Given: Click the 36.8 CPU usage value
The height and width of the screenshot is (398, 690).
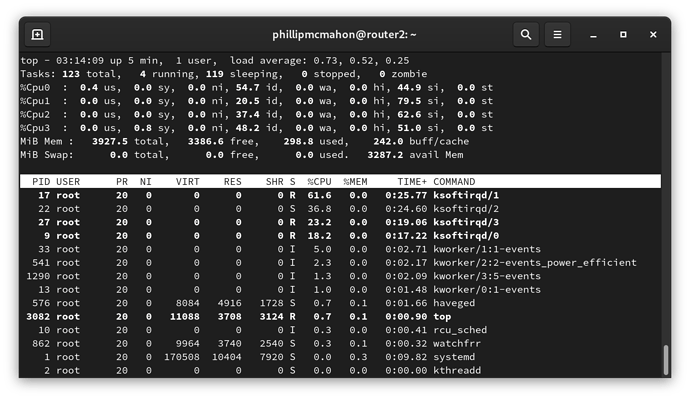Looking at the screenshot, I should coord(319,209).
